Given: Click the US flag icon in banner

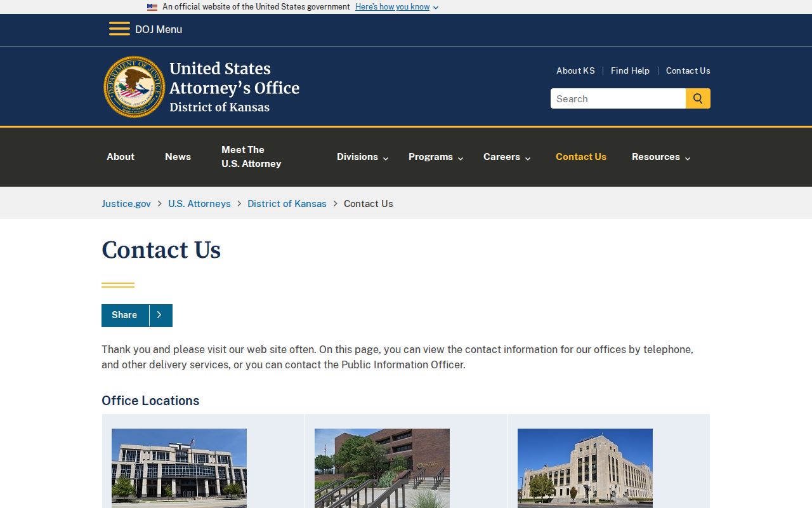Looking at the screenshot, I should click(x=152, y=7).
